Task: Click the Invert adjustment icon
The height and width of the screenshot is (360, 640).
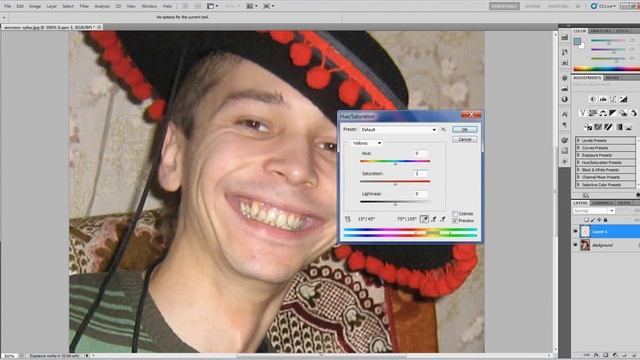Action: coord(588,127)
